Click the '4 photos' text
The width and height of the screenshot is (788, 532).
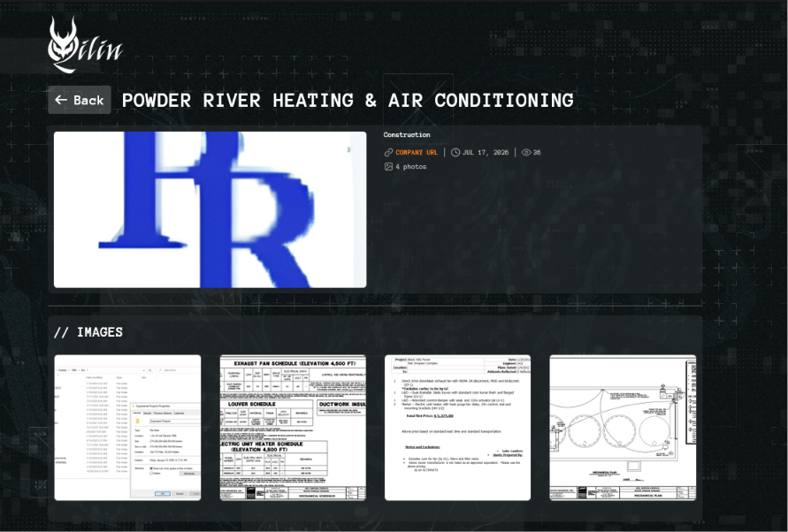pyautogui.click(x=411, y=166)
